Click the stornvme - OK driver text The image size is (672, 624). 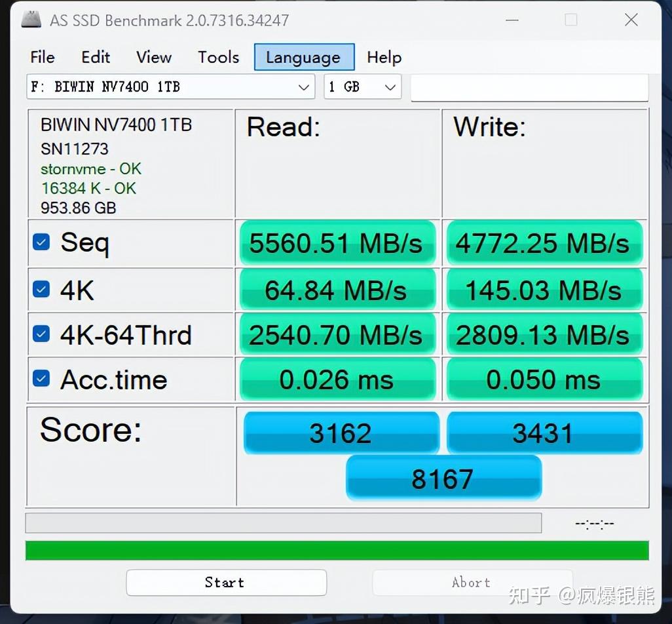point(91,168)
